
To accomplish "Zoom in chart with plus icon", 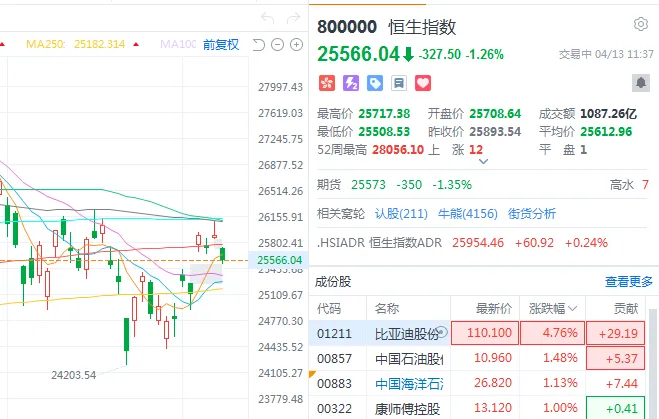I will 297,44.
